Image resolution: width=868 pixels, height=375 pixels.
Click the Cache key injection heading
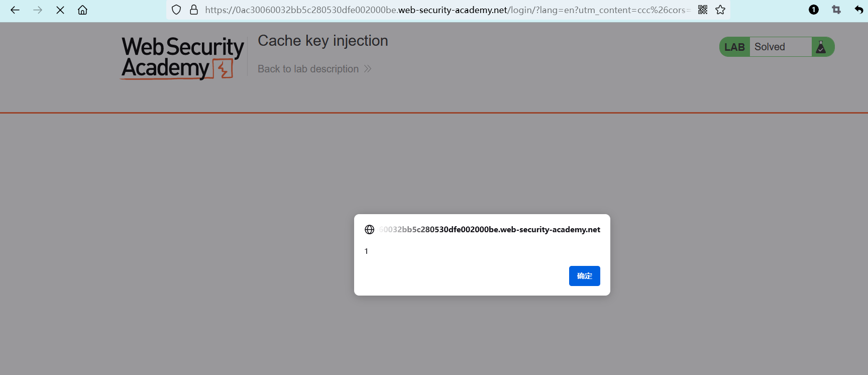coord(323,41)
